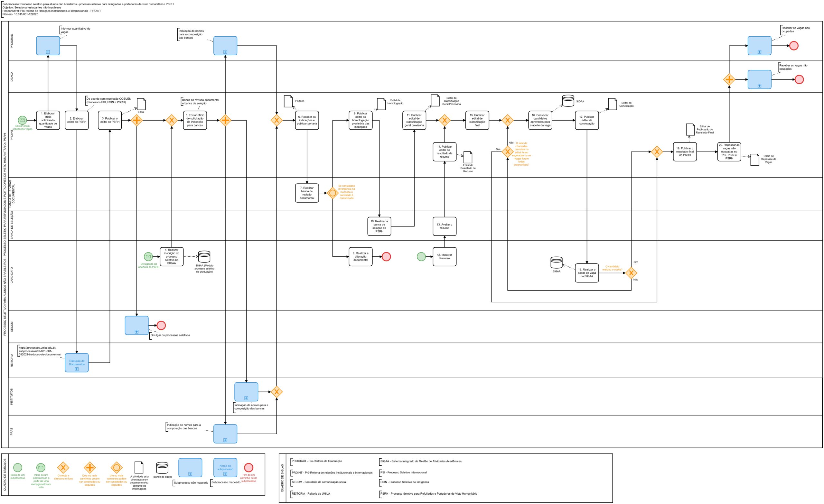824x504 pixels.
Task: Click task '13. Avaliar o recurso'
Action: pos(444,226)
